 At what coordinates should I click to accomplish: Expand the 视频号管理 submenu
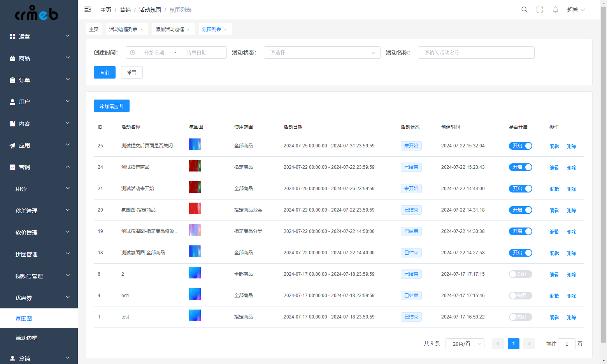point(39,276)
